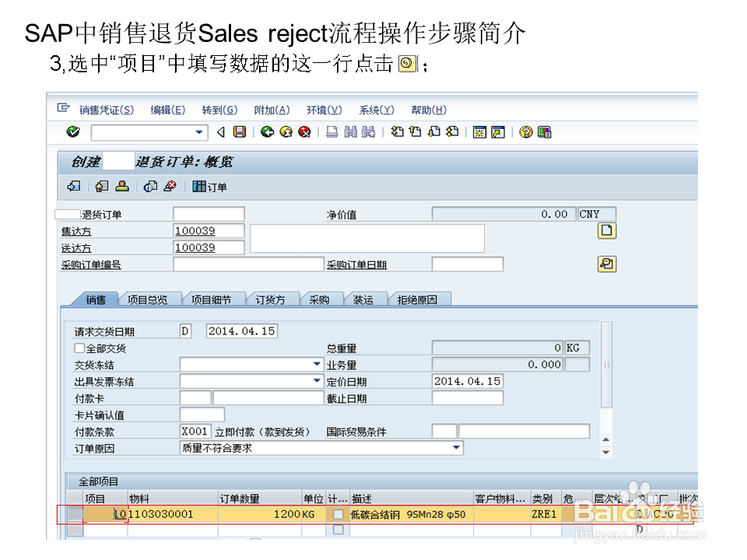Click the reject document red icon
The width and height of the screenshot is (747, 560).
click(170, 186)
